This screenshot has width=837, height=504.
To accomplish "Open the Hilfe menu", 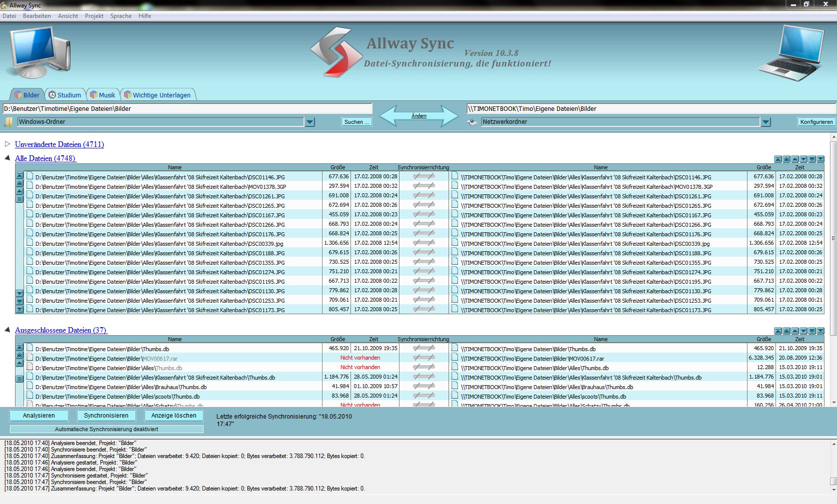I will pyautogui.click(x=145, y=16).
